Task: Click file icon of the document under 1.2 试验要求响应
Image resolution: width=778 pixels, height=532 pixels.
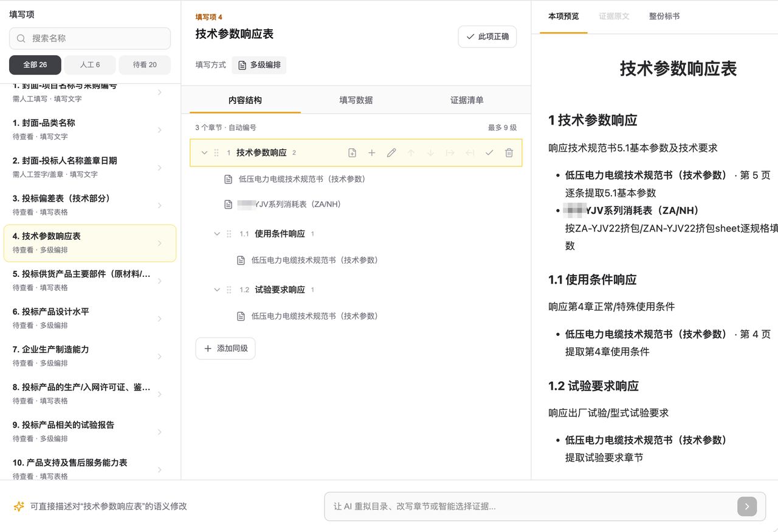Action: [x=241, y=316]
